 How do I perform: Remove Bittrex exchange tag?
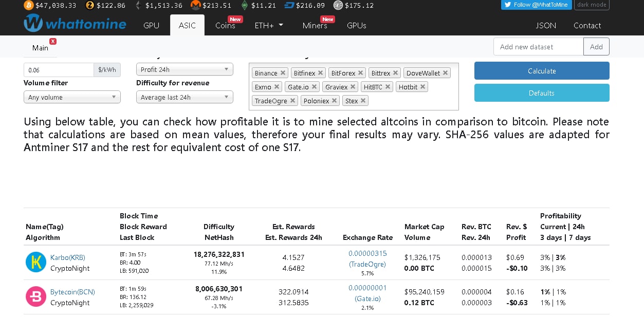coord(396,73)
